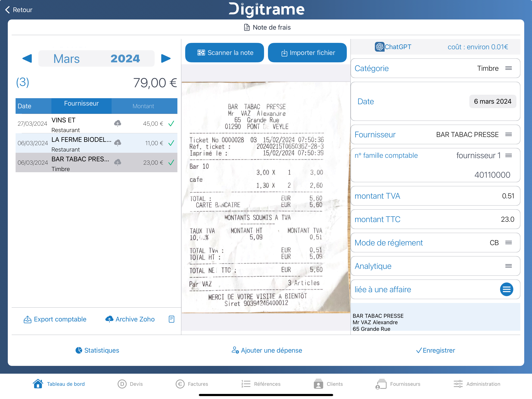Click the ChatGPT logo icon

380,47
